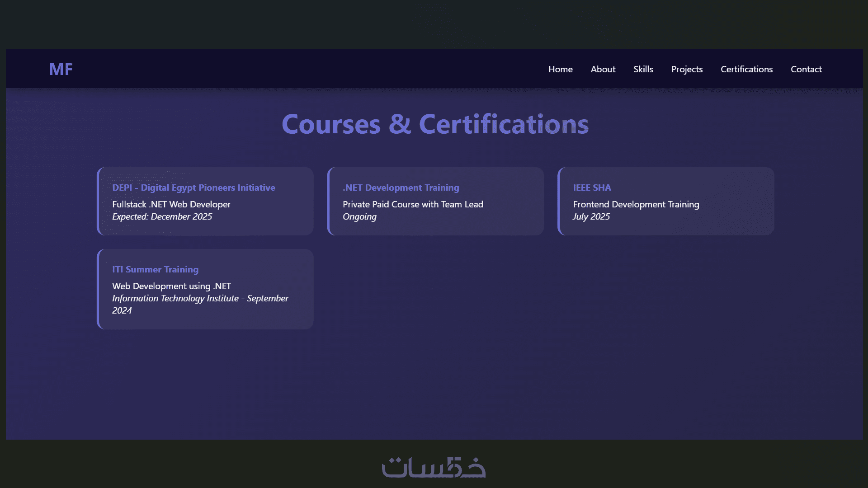Select Certifications in the navbar
Screen dimensions: 868x488
pyautogui.click(x=746, y=69)
